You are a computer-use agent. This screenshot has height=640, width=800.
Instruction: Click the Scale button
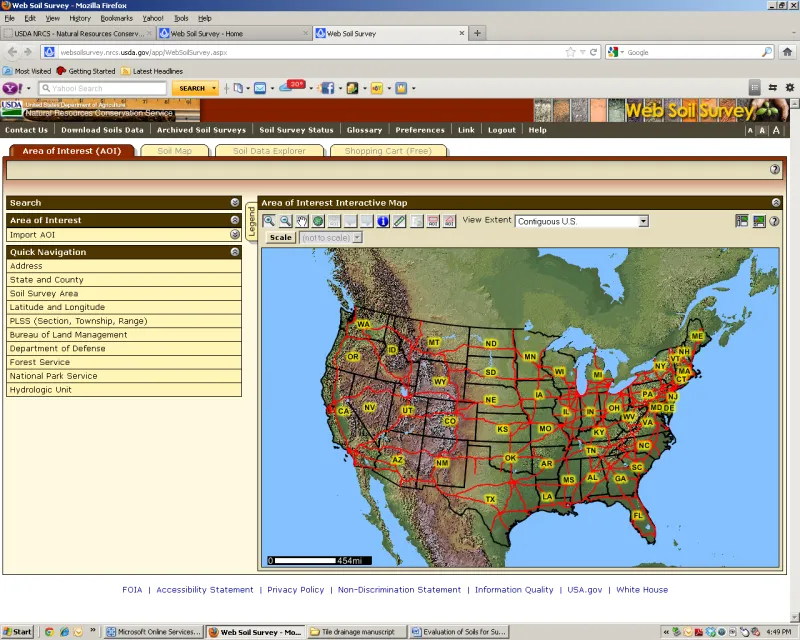coord(280,238)
